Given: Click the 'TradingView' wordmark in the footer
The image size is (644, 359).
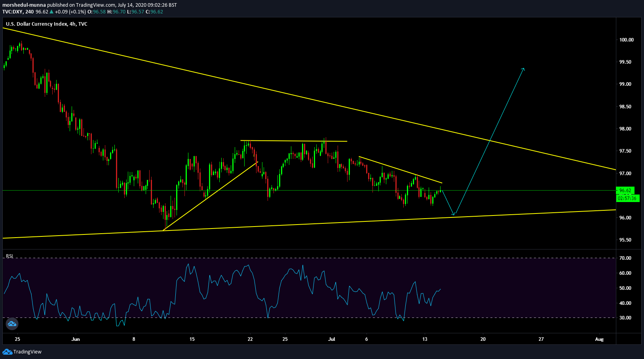Looking at the screenshot, I should pyautogui.click(x=27, y=352).
